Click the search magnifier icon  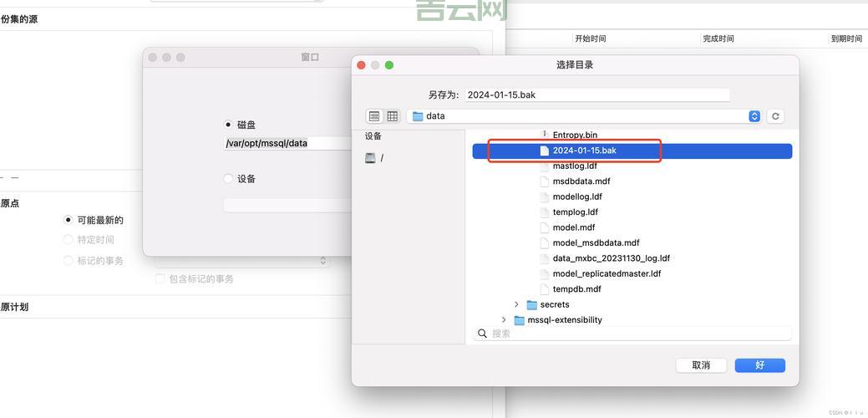point(482,334)
